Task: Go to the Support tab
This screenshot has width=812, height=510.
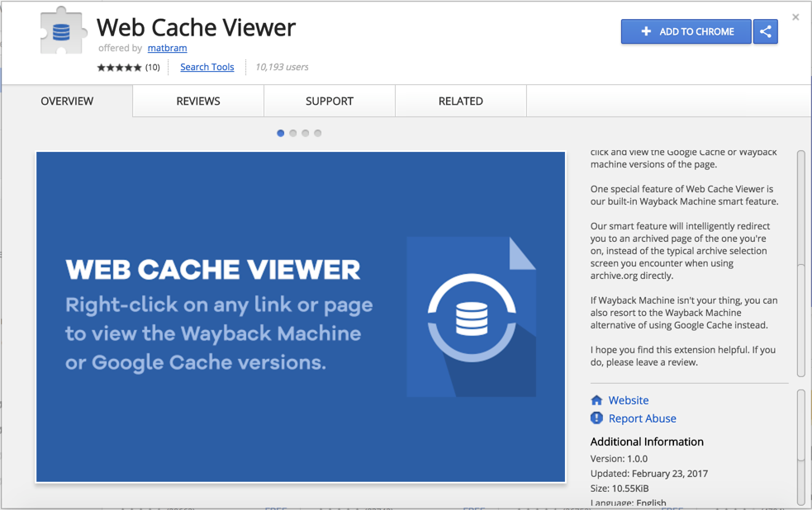Action: point(330,101)
